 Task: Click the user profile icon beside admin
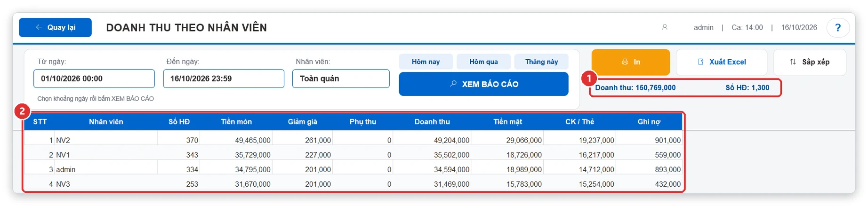click(665, 27)
